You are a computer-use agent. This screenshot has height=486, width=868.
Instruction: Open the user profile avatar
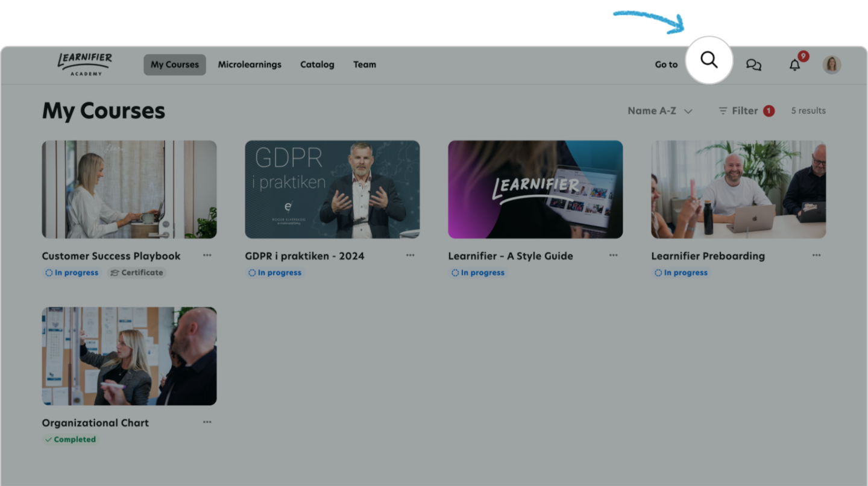(832, 65)
